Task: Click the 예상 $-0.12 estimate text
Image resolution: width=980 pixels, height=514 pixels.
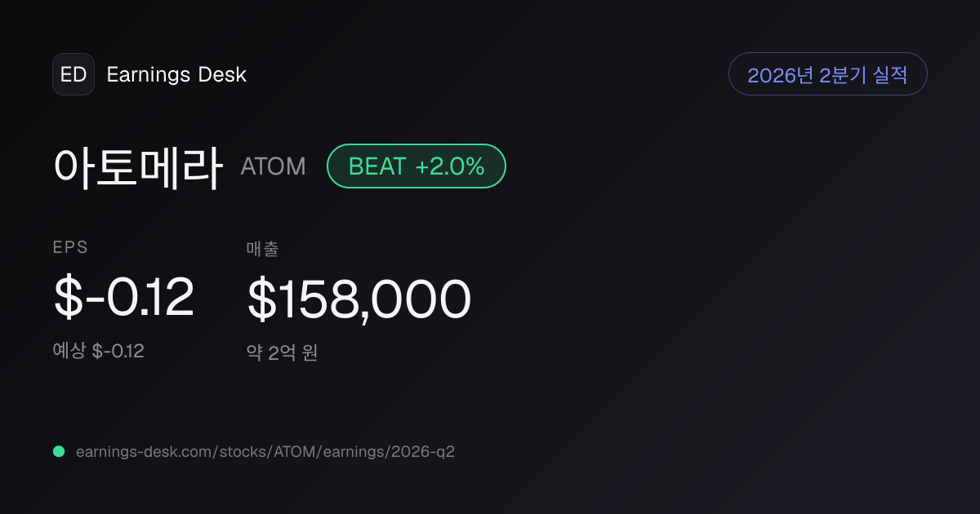Action: (99, 351)
